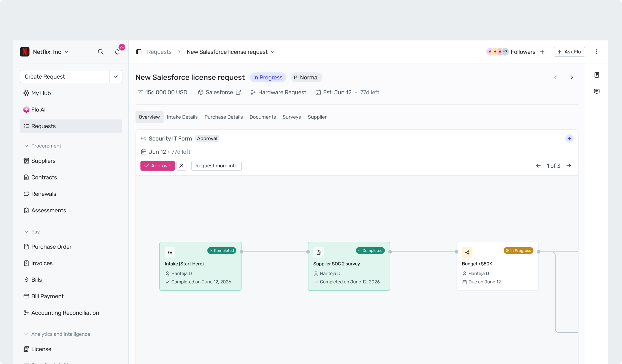This screenshot has height=364, width=622.
Task: Click the Security IT Form title
Action: click(x=170, y=139)
